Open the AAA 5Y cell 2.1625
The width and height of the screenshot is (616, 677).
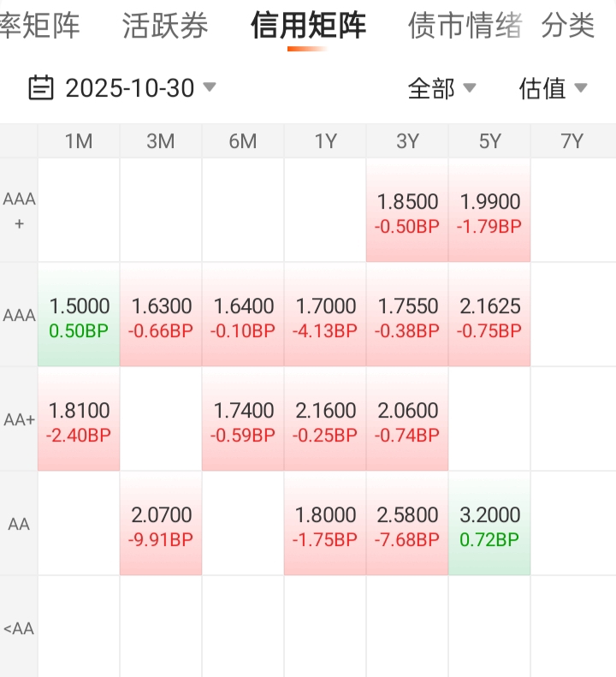point(489,315)
